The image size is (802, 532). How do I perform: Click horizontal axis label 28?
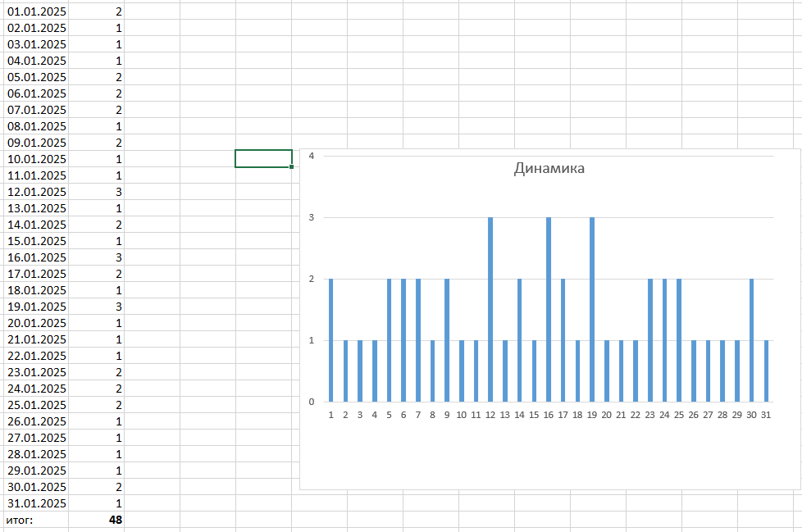[x=722, y=415]
